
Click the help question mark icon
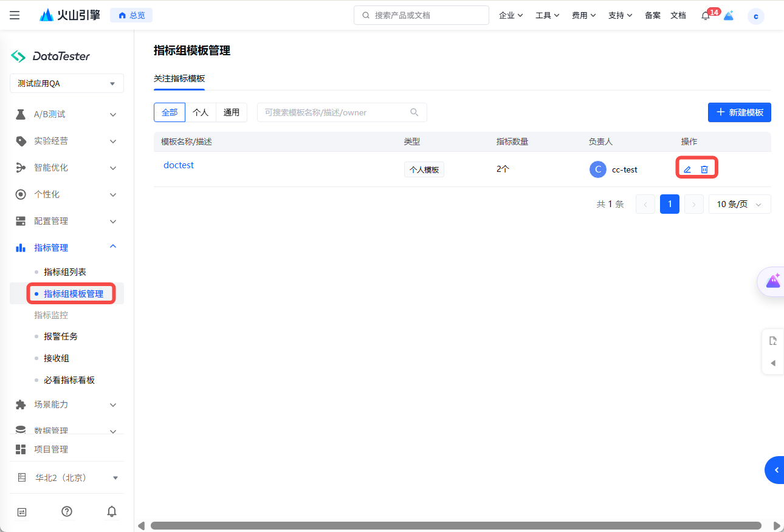click(x=67, y=511)
